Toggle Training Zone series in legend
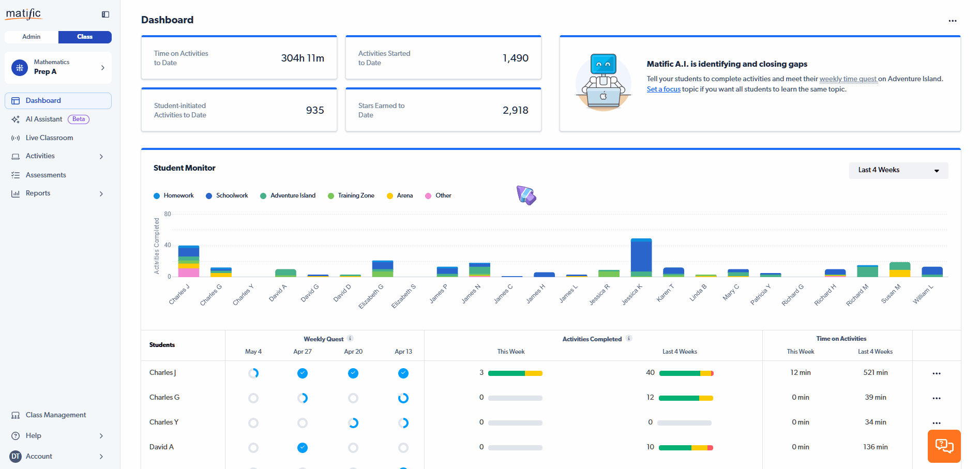 (x=351, y=196)
